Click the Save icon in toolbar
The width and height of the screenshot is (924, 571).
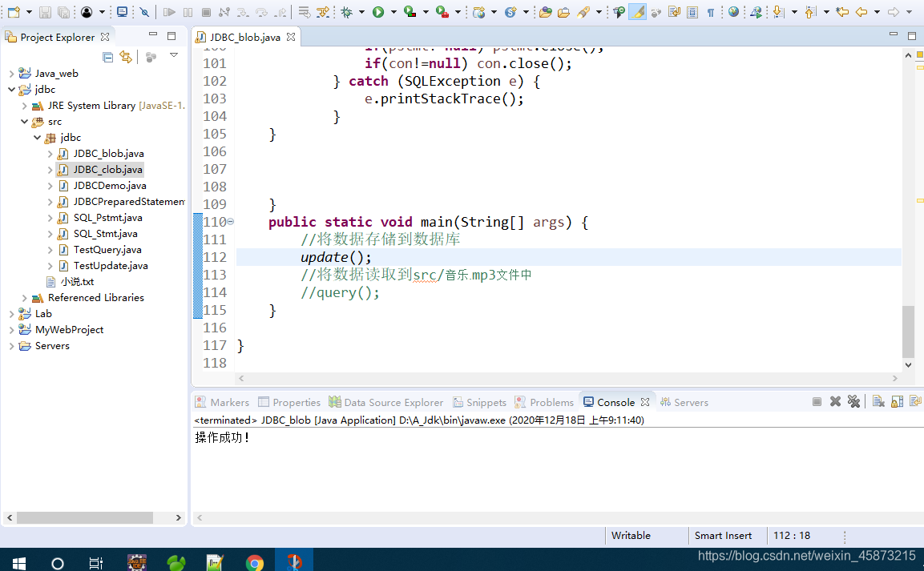45,12
